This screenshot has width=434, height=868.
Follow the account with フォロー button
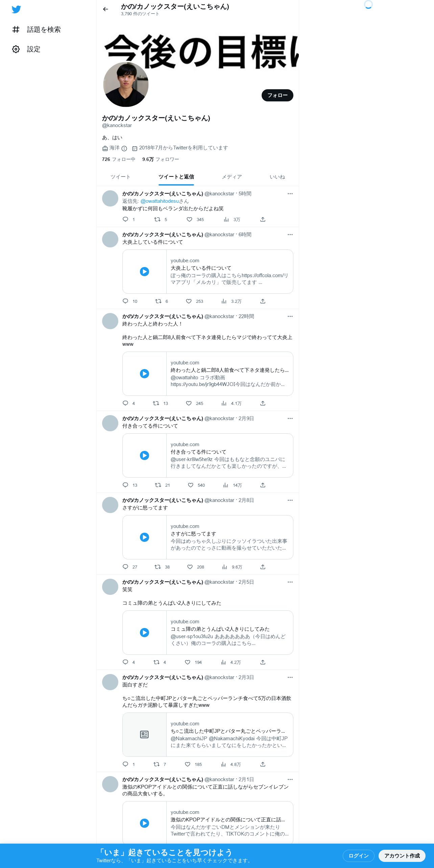tap(278, 95)
